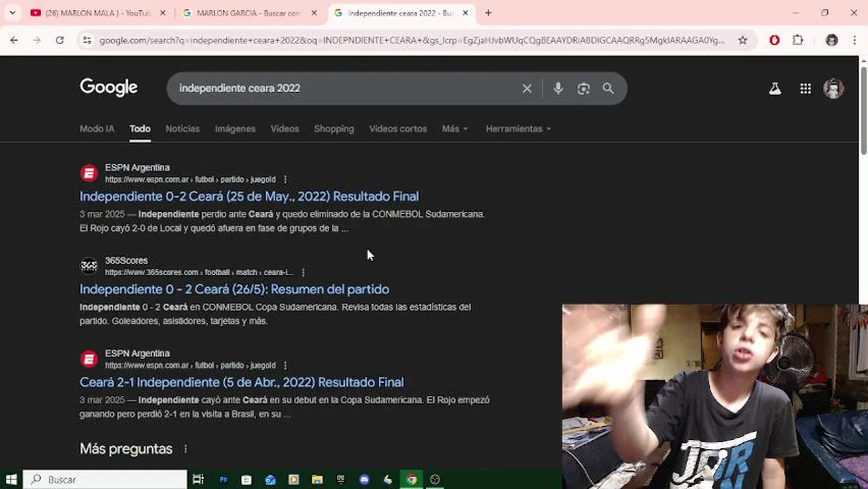Select the Todo results tab
The height and width of the screenshot is (489, 868).
click(x=140, y=128)
